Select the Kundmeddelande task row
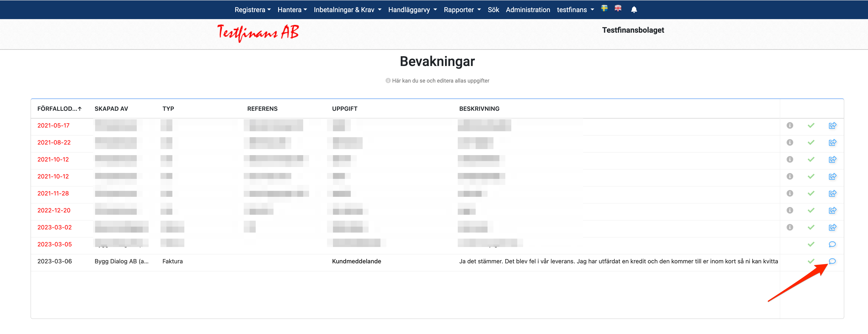 (356, 261)
